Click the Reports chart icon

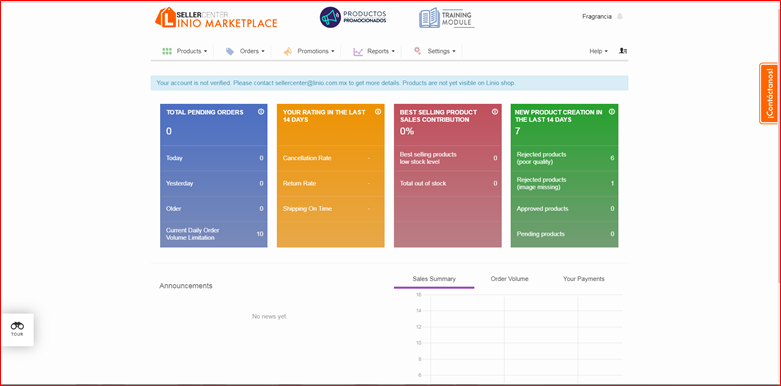[x=358, y=51]
